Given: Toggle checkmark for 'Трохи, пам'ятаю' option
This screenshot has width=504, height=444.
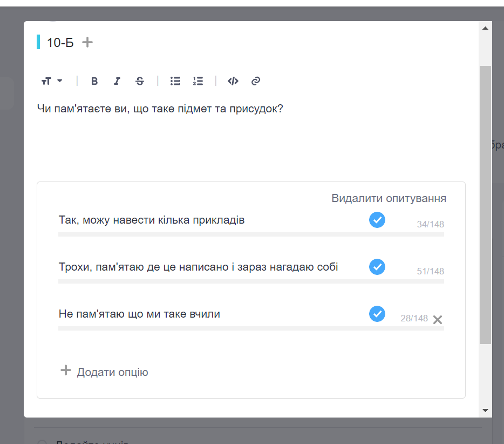Looking at the screenshot, I should point(377,267).
